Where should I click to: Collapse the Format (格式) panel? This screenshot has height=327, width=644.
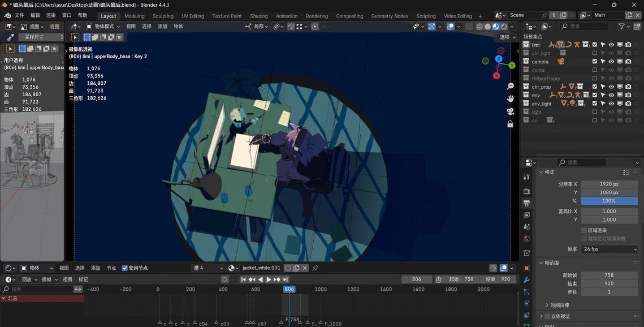549,172
